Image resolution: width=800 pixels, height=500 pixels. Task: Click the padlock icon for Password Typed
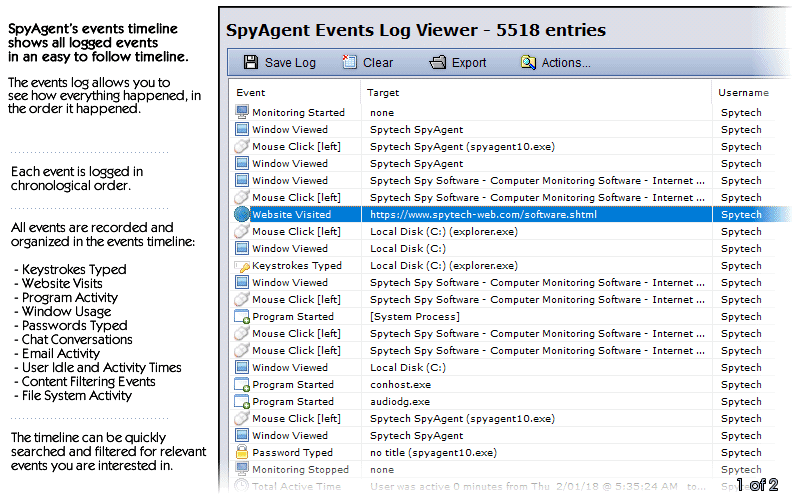(241, 453)
